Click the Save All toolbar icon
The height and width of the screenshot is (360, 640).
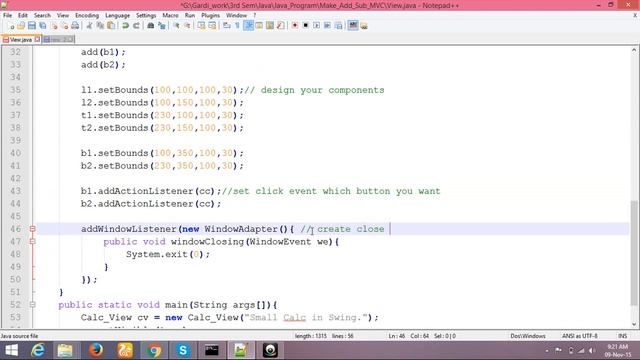click(x=42, y=26)
